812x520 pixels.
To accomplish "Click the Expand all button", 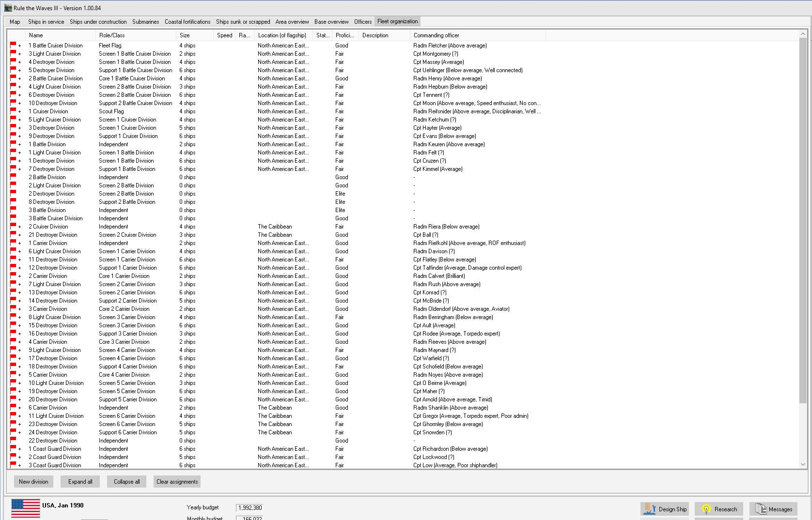I will coord(80,481).
